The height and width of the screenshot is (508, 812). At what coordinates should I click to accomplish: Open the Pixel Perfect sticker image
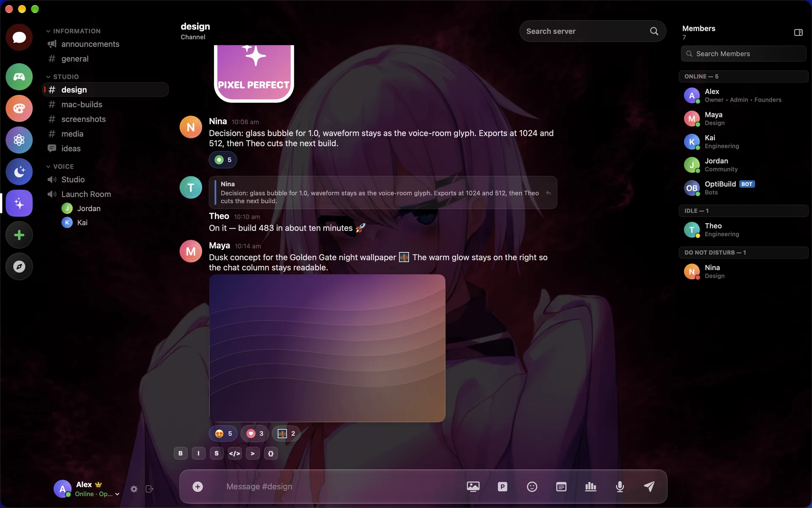tap(254, 74)
